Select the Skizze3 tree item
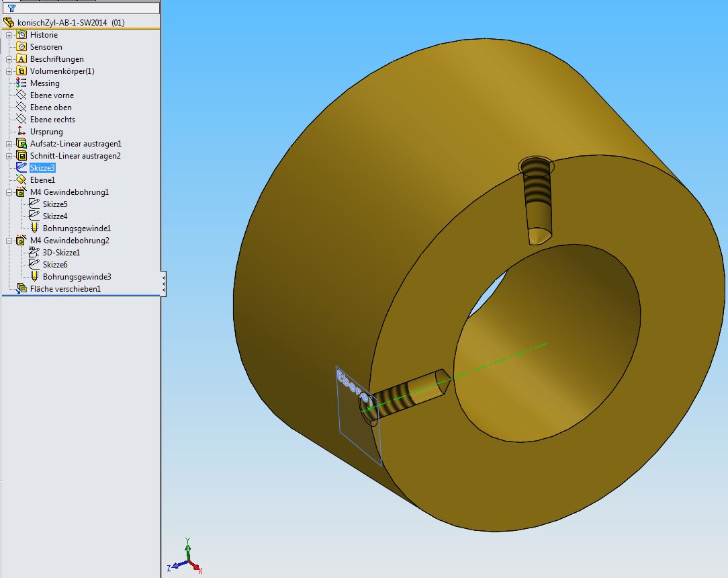728x578 pixels. pos(42,168)
